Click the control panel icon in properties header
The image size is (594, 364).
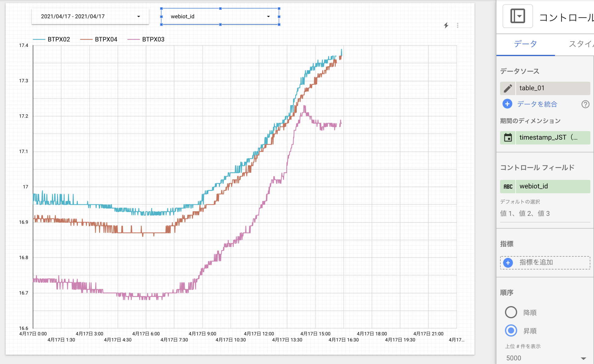click(517, 16)
